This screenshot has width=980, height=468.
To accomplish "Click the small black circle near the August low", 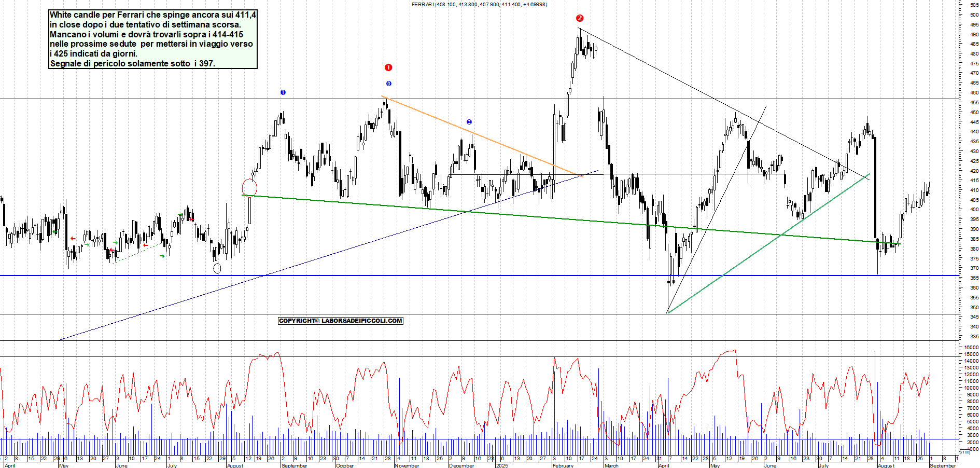I will click(217, 268).
